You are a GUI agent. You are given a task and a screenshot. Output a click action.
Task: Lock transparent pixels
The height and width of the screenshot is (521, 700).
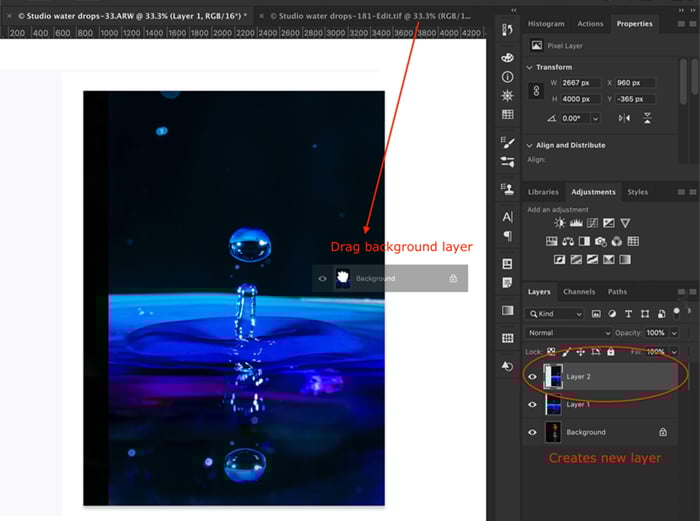[551, 352]
